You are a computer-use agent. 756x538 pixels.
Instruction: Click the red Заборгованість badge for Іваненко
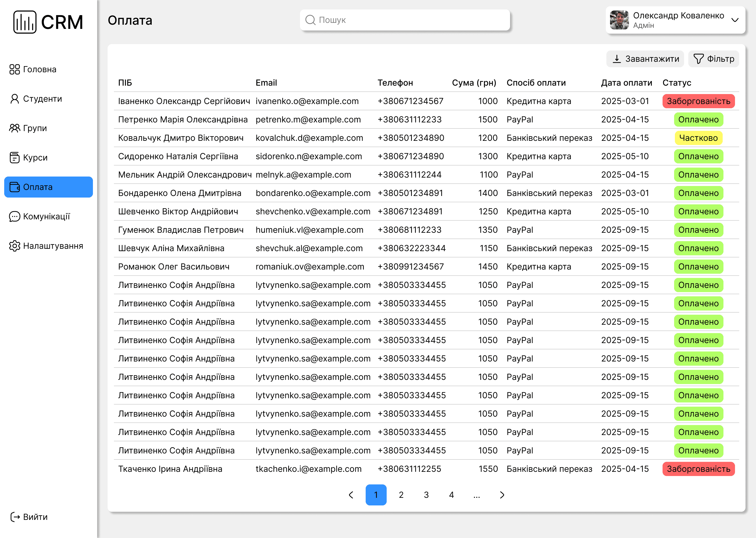699,101
